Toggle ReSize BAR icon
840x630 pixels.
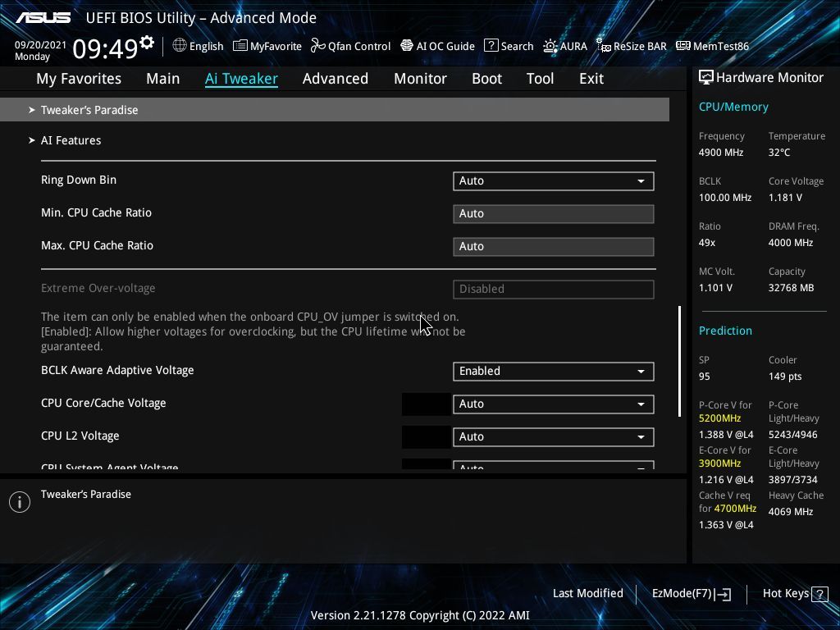pyautogui.click(x=604, y=46)
